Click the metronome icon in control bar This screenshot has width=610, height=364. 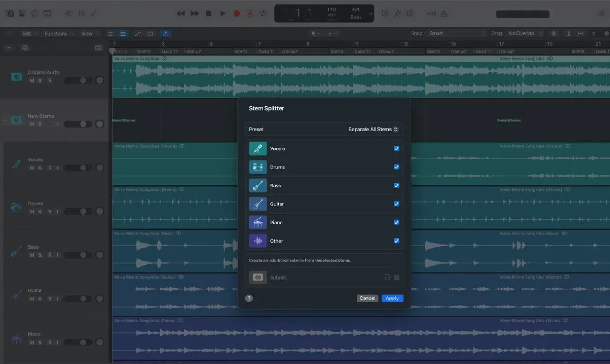click(x=444, y=14)
